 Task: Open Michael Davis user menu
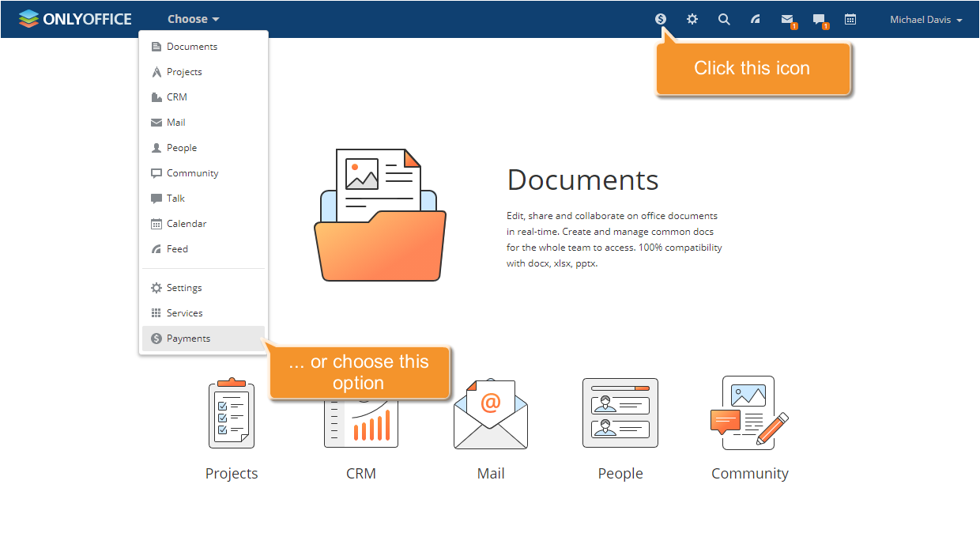pos(925,20)
